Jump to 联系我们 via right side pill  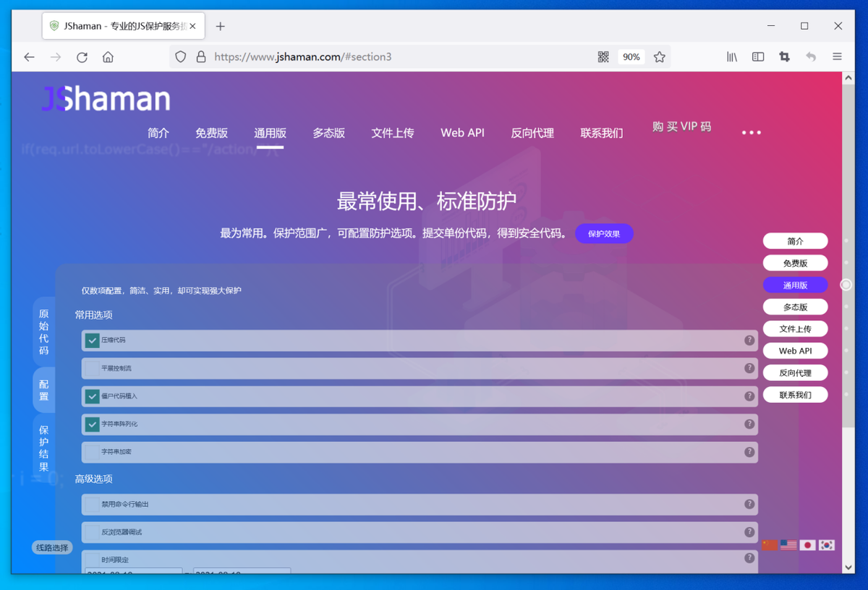[x=795, y=395]
